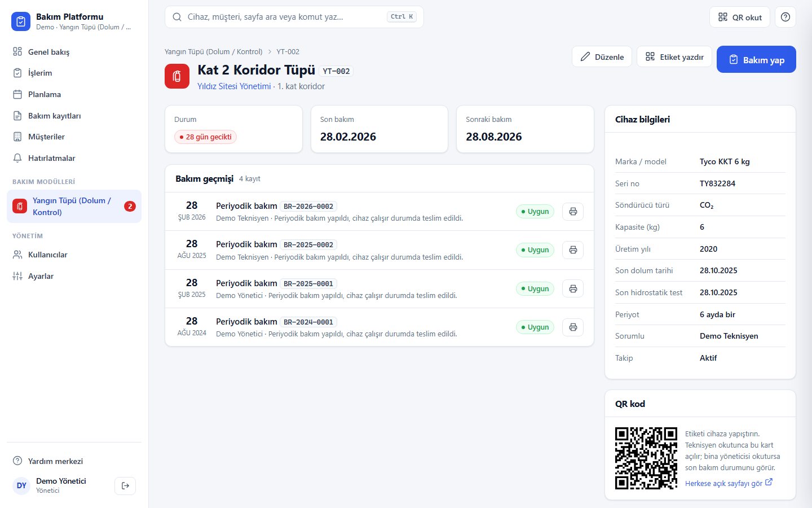Open the 28 AĞU 2024 Periyodik bakım entry

click(x=379, y=327)
